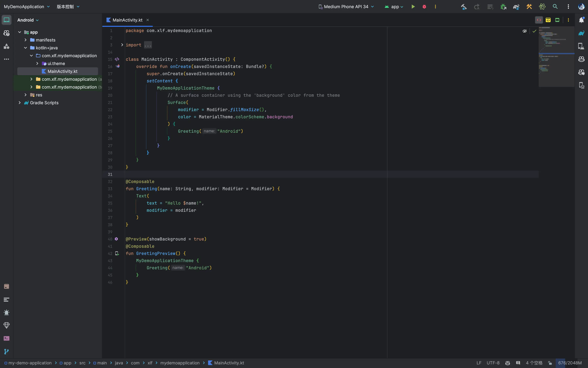Click the 676/2048M memory indicator
The width and height of the screenshot is (588, 368).
point(570,363)
